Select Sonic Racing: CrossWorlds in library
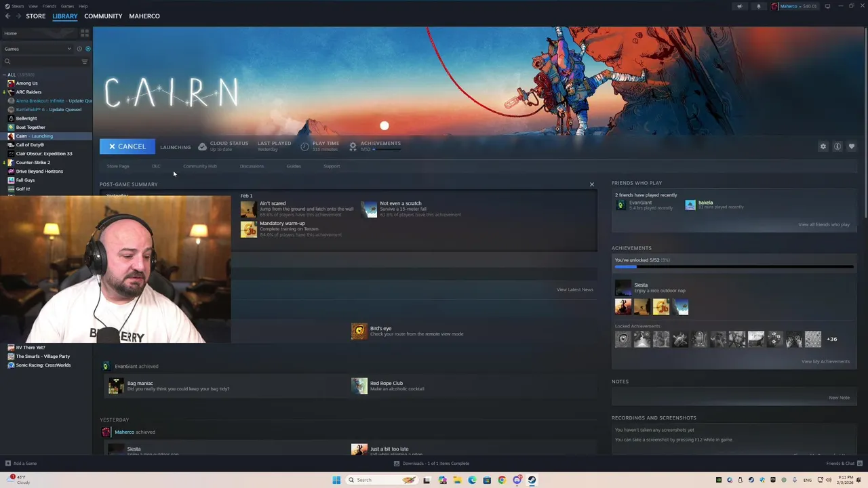The height and width of the screenshot is (488, 868). tap(43, 365)
